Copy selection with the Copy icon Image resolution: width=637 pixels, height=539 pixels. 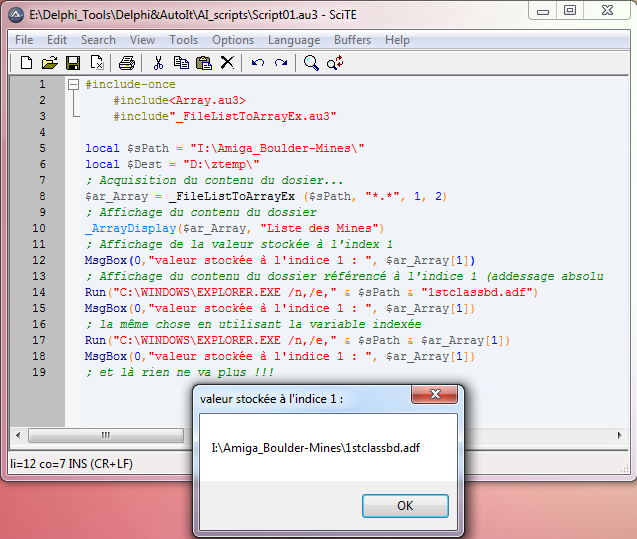coord(181,63)
